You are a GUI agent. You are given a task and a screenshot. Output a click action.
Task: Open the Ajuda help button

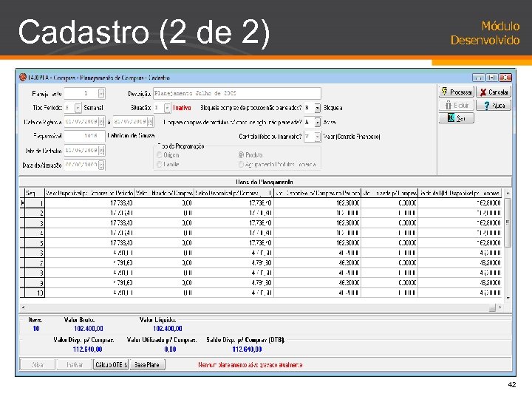tap(494, 105)
